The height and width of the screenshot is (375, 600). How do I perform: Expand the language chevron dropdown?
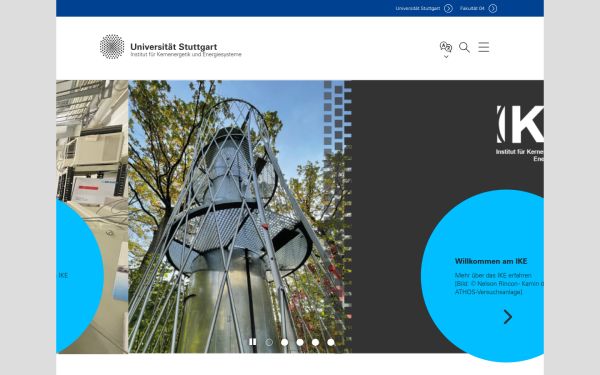pyautogui.click(x=446, y=57)
